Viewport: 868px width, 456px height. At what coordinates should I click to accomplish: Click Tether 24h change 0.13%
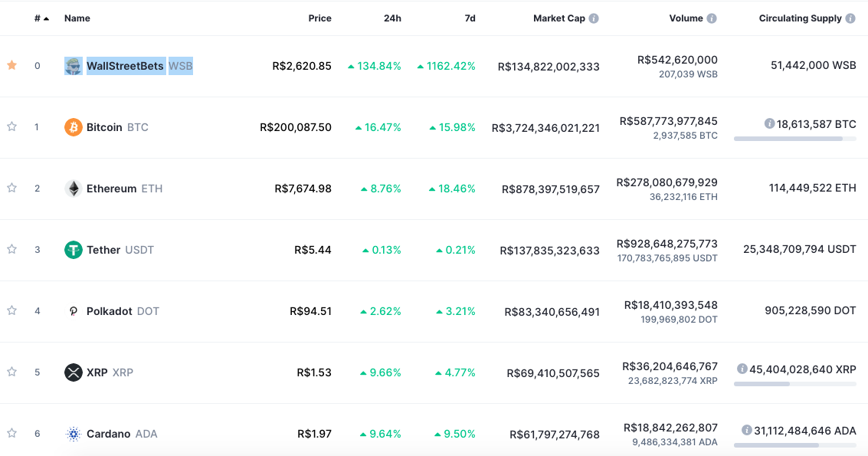[x=382, y=250]
